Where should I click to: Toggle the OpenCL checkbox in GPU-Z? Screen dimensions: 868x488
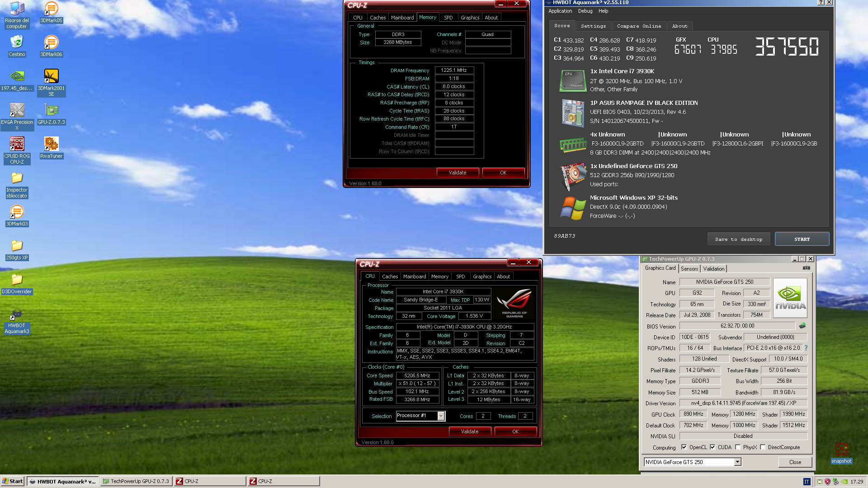tap(684, 447)
